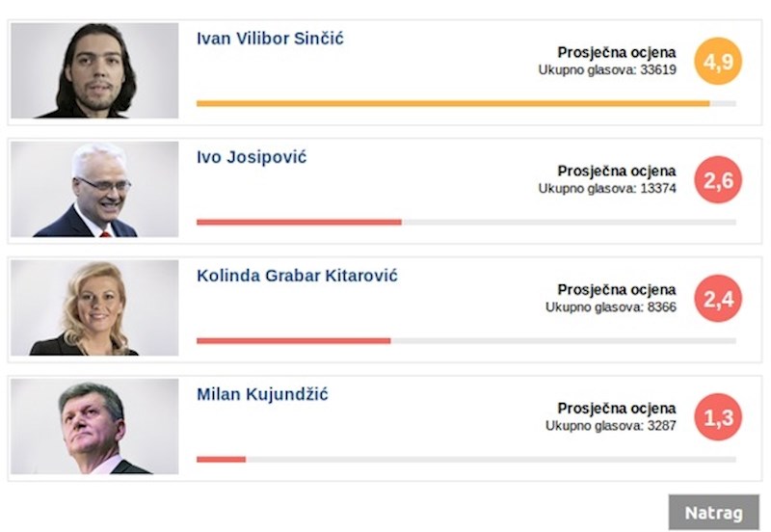Viewport: 771px width, 532px height.
Task: Open Milan Kujundžić's photo thumbnail
Action: (94, 427)
